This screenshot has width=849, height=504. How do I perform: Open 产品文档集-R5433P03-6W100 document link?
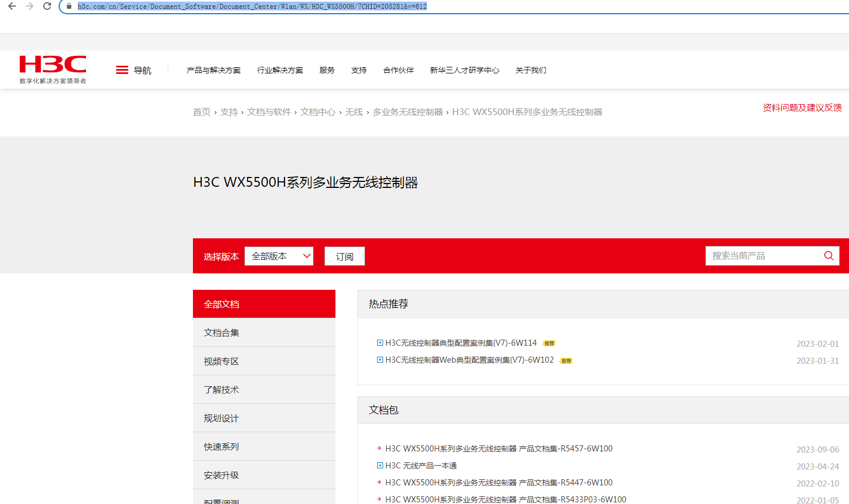tap(506, 500)
